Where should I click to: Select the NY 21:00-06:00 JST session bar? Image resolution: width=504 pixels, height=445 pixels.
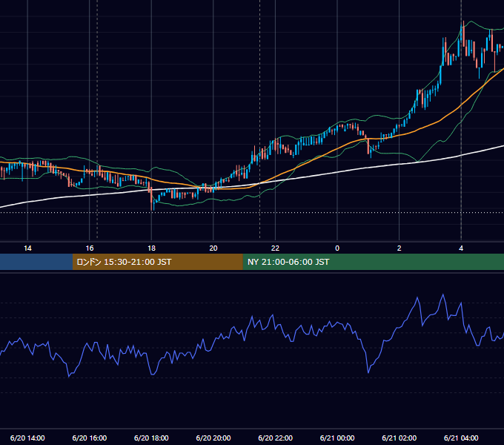373,262
